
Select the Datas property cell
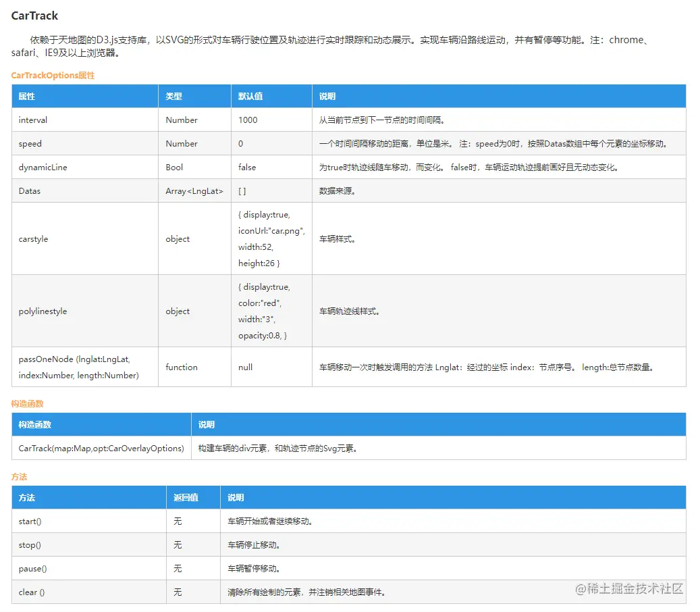coord(85,190)
